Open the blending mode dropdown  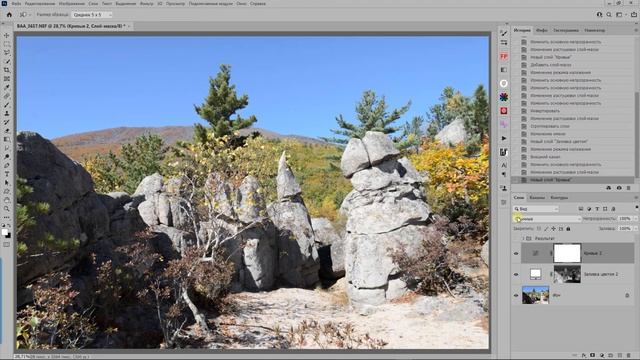(x=547, y=219)
